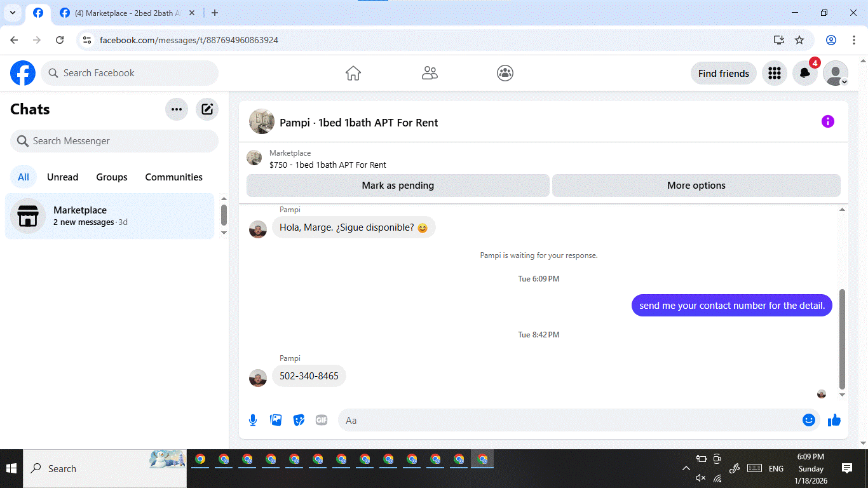The width and height of the screenshot is (868, 488).
Task: Open Chrome profile icon
Action: tap(831, 40)
